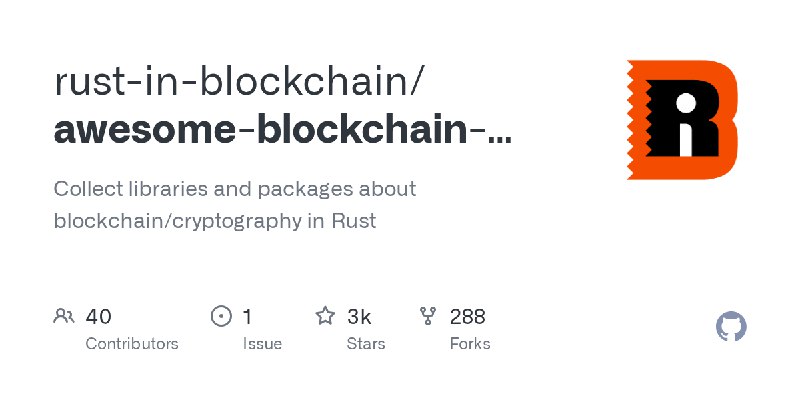Click the '288' forks count
The width and height of the screenshot is (800, 400).
pyautogui.click(x=468, y=317)
